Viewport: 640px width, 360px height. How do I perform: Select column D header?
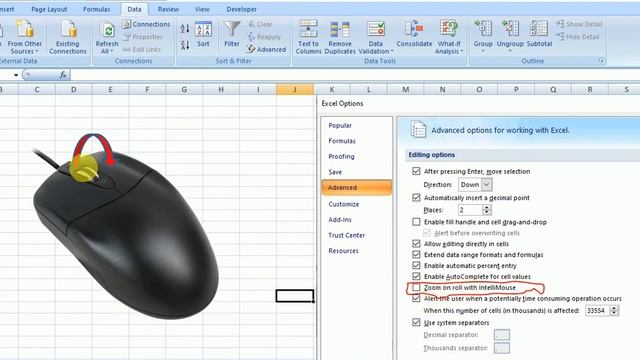[x=73, y=89]
